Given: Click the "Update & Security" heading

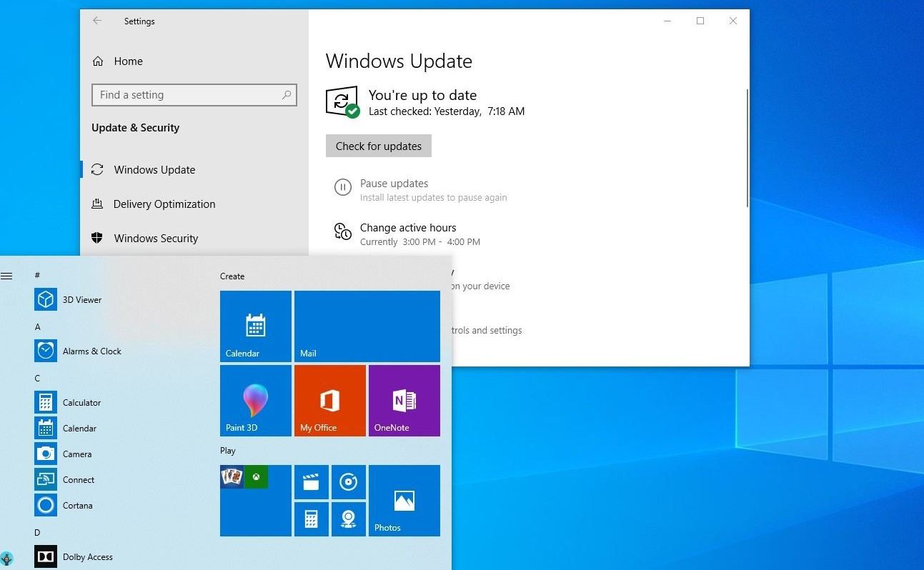Looking at the screenshot, I should click(135, 128).
